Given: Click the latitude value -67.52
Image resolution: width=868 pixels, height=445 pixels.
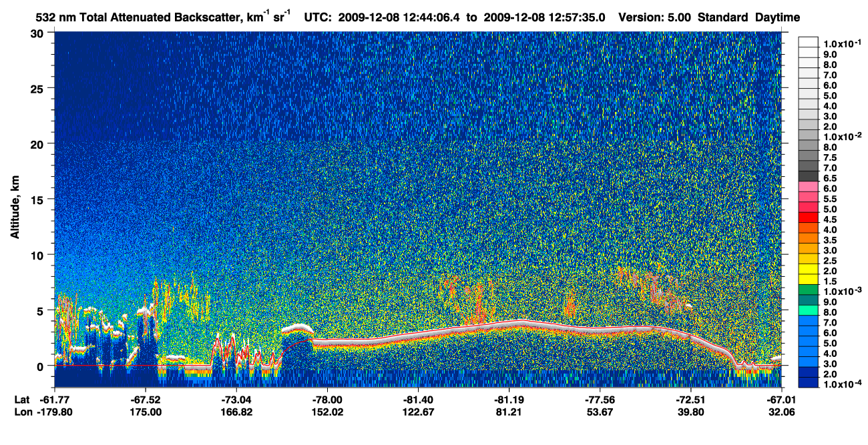Looking at the screenshot, I should tap(146, 400).
